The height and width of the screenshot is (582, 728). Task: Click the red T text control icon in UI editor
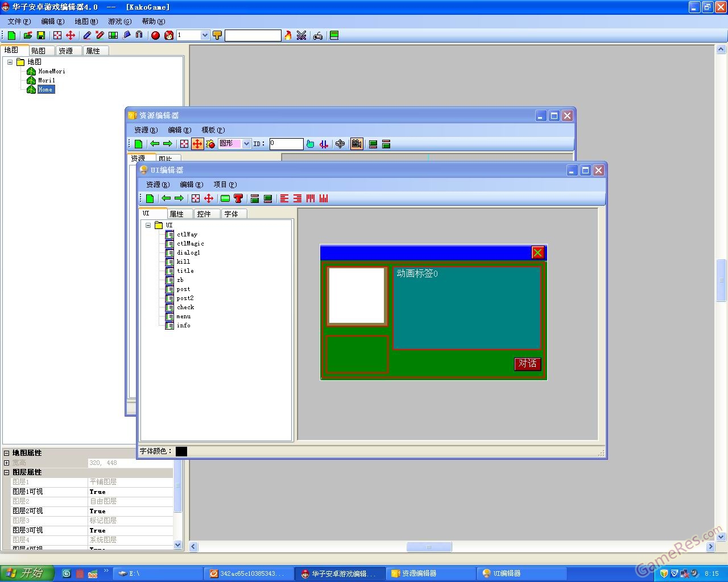[x=238, y=198]
